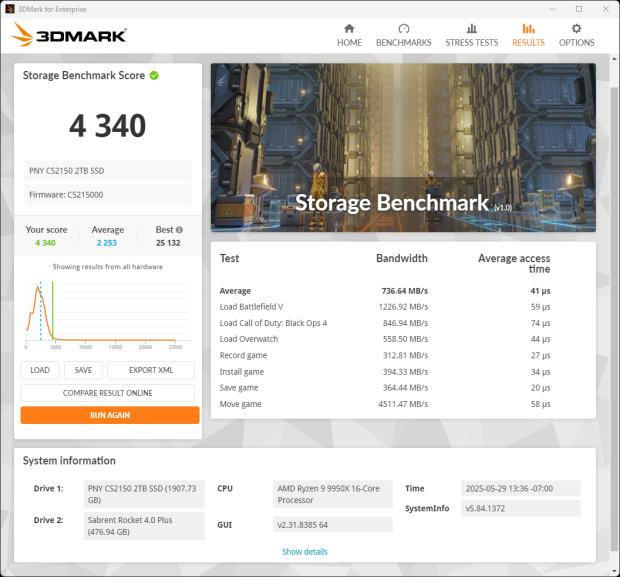Open the Stress Tests icon
620x577 pixels.
click(x=471, y=29)
